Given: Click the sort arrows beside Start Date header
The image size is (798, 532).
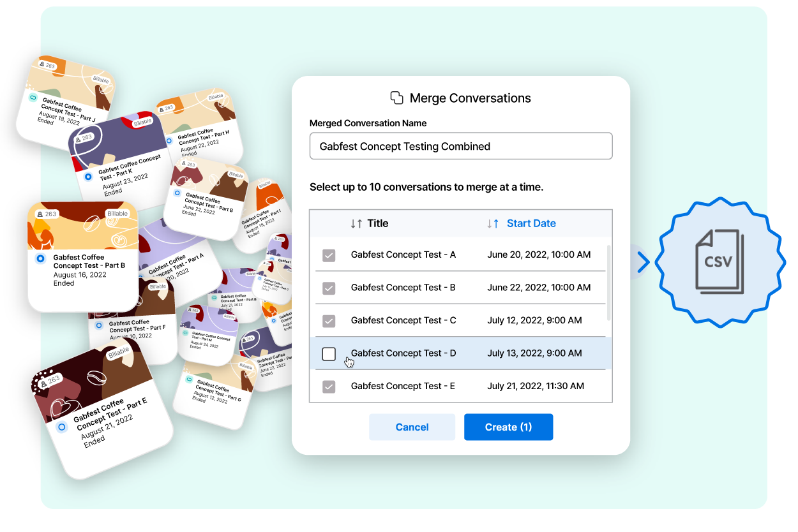Looking at the screenshot, I should tap(493, 223).
